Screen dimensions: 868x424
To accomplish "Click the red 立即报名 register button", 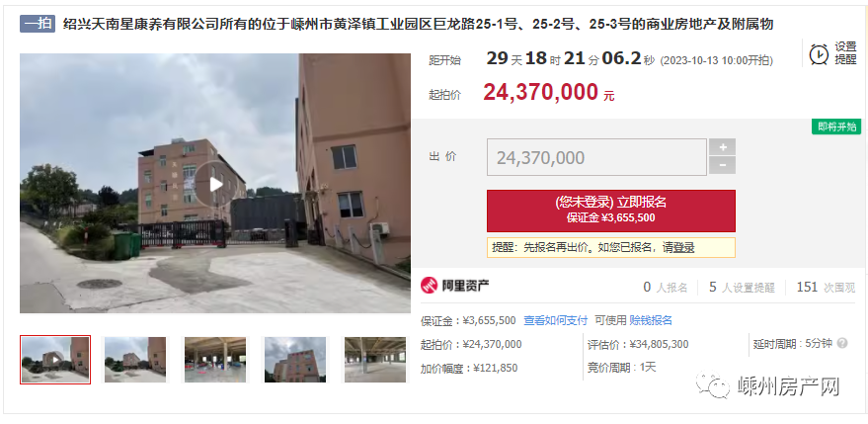I will coord(611,211).
